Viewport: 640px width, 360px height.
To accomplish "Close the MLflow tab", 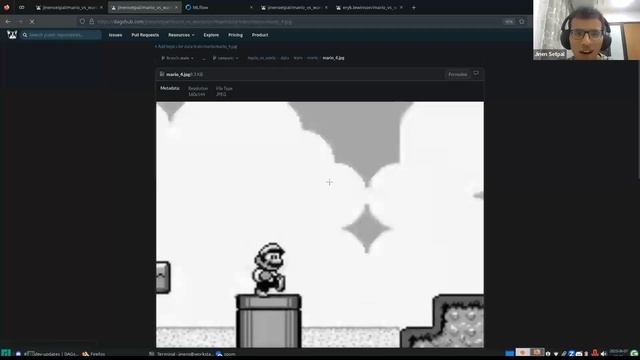I will click(251, 7).
